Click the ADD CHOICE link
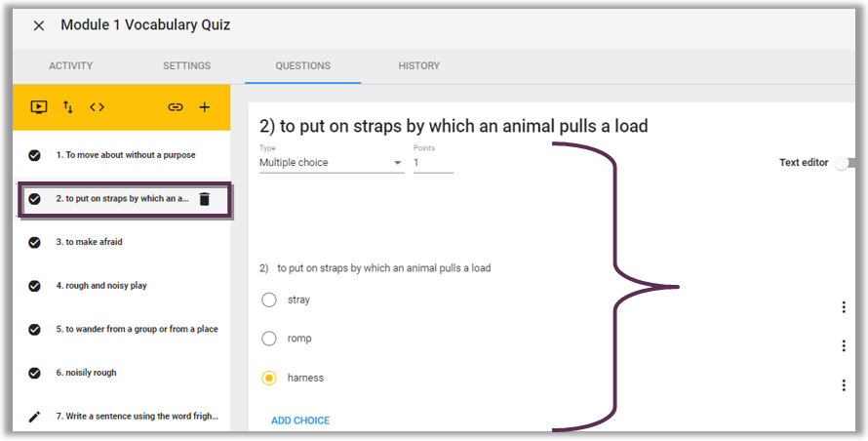Viewport: 868px width, 441px height. (300, 421)
